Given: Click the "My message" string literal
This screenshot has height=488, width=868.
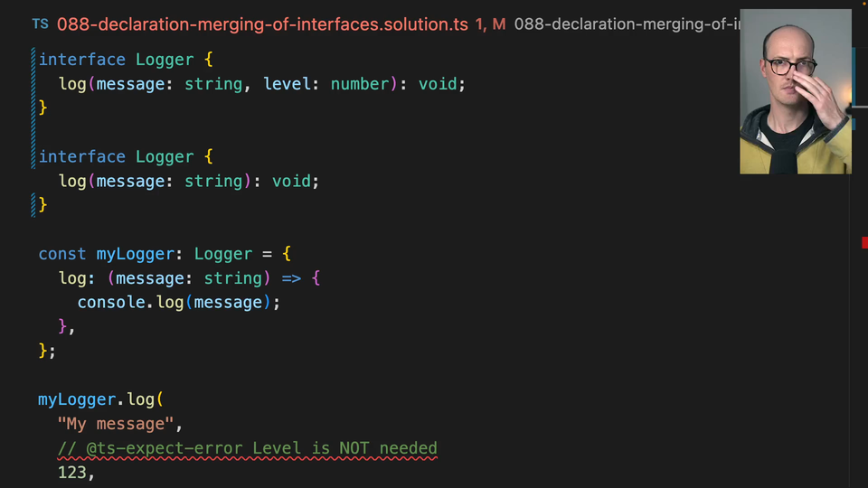Looking at the screenshot, I should click(x=114, y=424).
